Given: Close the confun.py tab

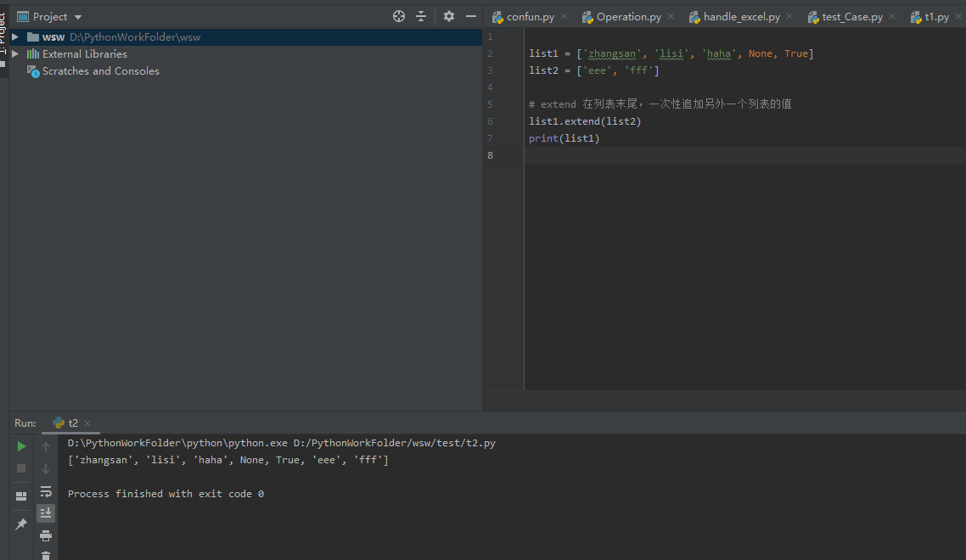Looking at the screenshot, I should click(564, 17).
